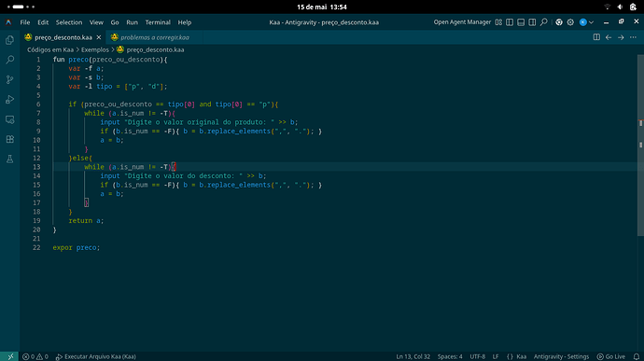Open the clock '15 de mai 13:54'
Image resolution: width=644 pixels, height=361 pixels.
tap(322, 7)
